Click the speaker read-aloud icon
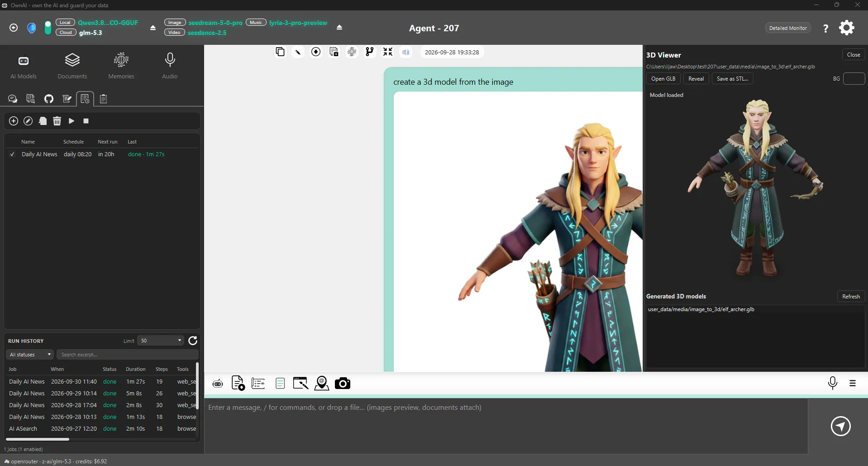Screen dimensions: 868x466 click(x=406, y=52)
